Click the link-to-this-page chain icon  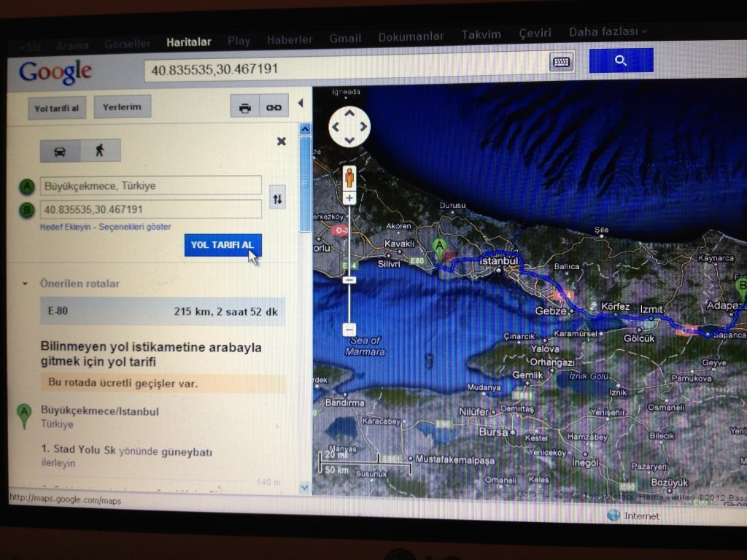(x=274, y=107)
